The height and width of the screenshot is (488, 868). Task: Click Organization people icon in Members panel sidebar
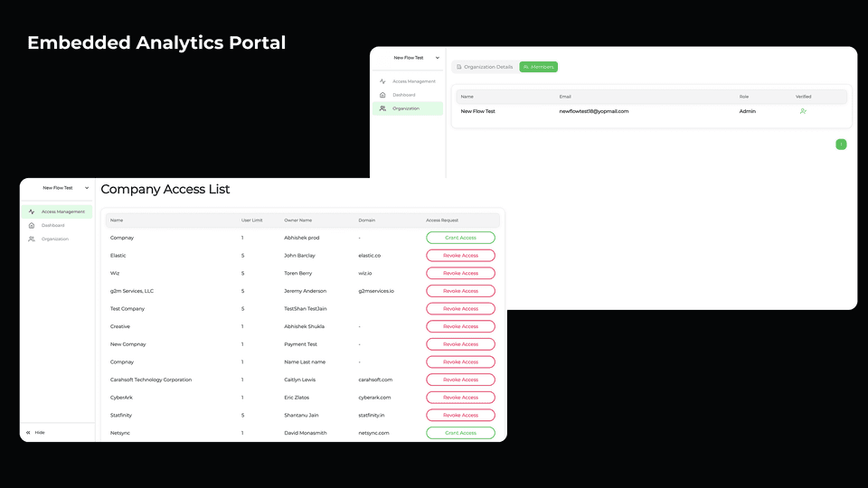tap(382, 108)
